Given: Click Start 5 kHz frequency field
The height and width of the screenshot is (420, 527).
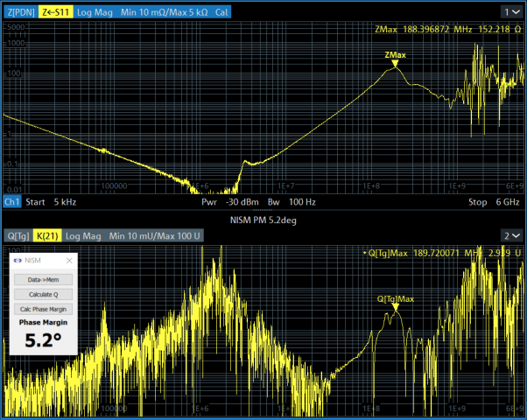Looking at the screenshot, I should (x=51, y=202).
